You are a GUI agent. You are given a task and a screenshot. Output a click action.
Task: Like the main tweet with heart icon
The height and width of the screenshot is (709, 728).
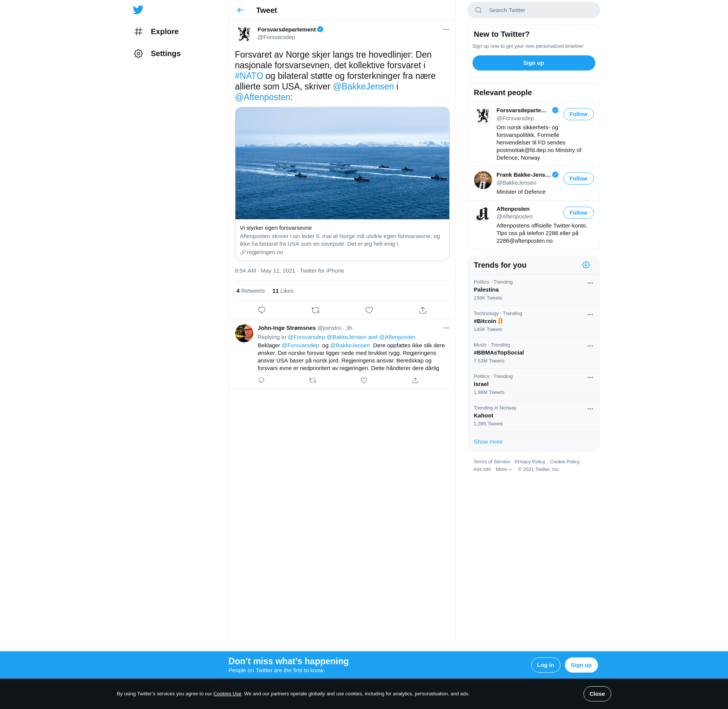pos(369,310)
